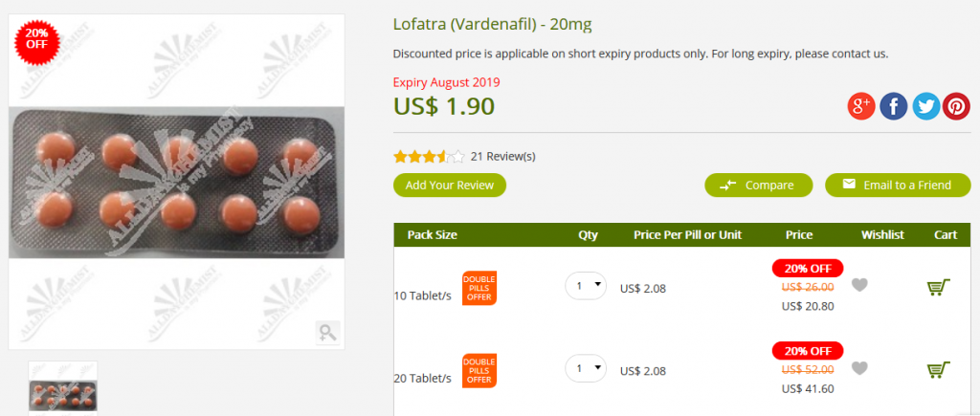
Task: Select the blister pack thumbnail image
Action: click(63, 388)
